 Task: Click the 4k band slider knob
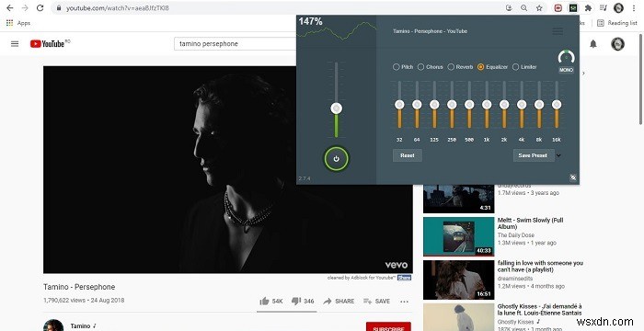tap(522, 105)
